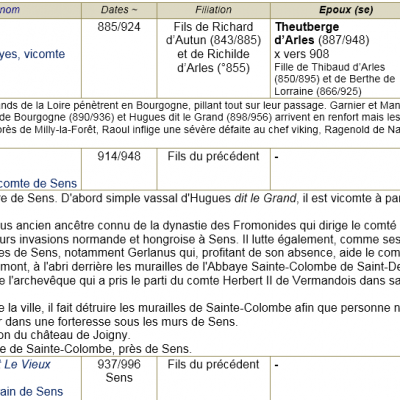The image size is (400, 400).
Task: Click the bold name 'Theutberge'
Action: [307, 27]
